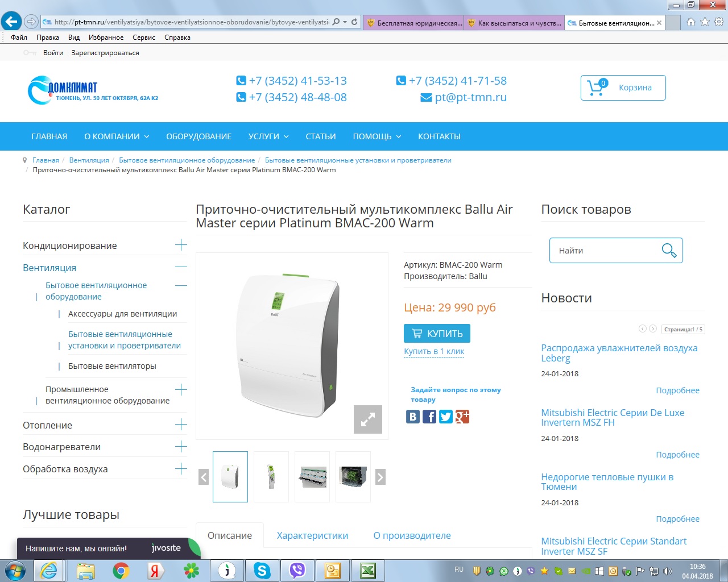
Task: Enlarge the product image with the expand icon
Action: pyautogui.click(x=367, y=419)
